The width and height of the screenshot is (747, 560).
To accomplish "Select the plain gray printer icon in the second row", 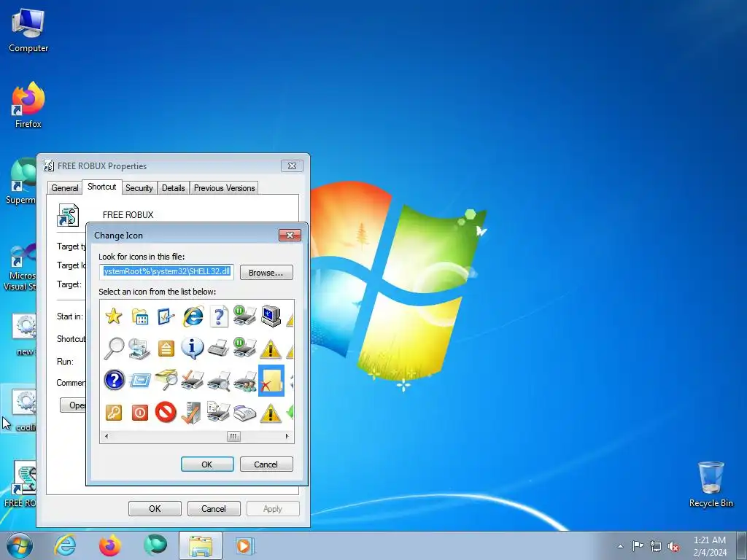I will pyautogui.click(x=219, y=348).
